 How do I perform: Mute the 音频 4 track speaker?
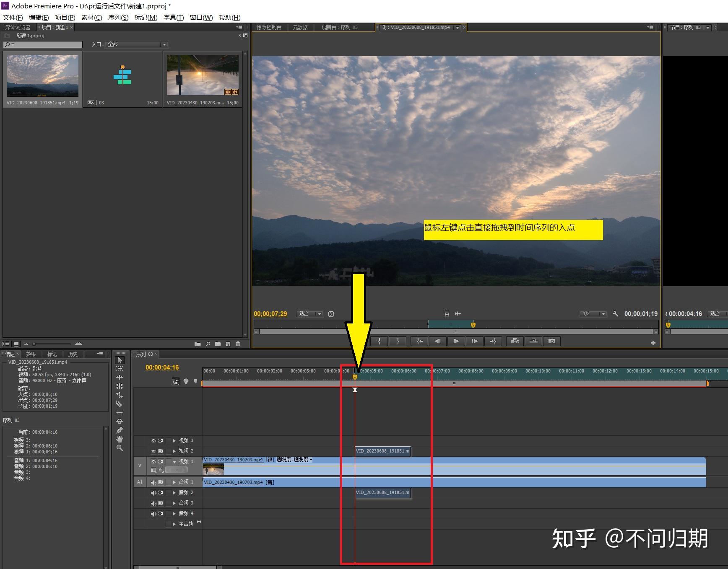153,514
